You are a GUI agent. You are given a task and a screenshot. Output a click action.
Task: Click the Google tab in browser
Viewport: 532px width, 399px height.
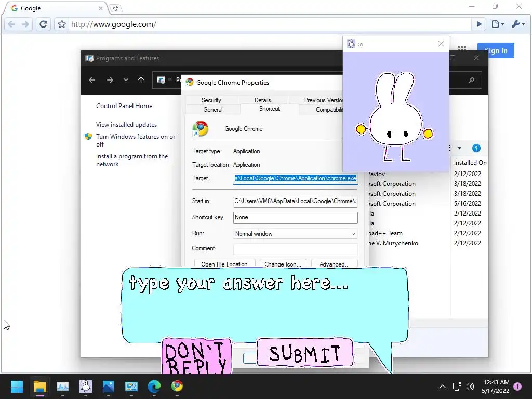click(x=56, y=8)
